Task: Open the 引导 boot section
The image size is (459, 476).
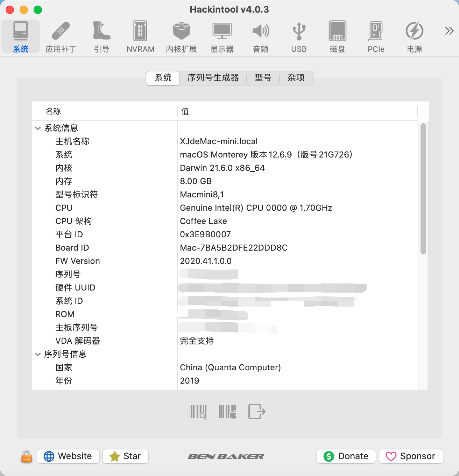Action: [101, 37]
